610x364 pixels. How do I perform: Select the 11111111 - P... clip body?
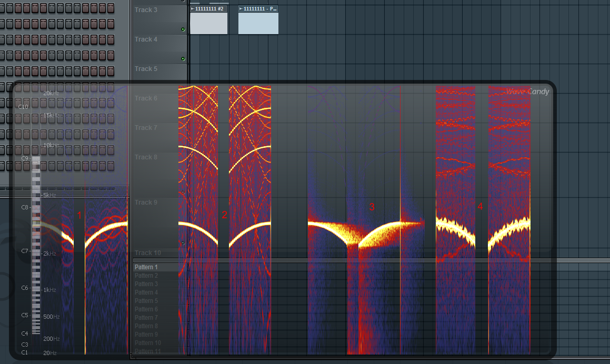[x=258, y=23]
